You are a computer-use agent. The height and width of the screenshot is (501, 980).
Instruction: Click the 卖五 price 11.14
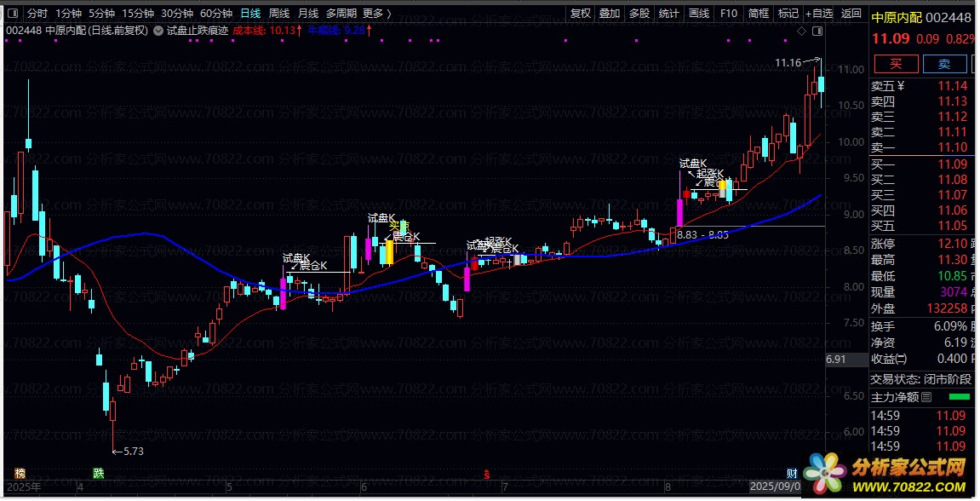953,86
